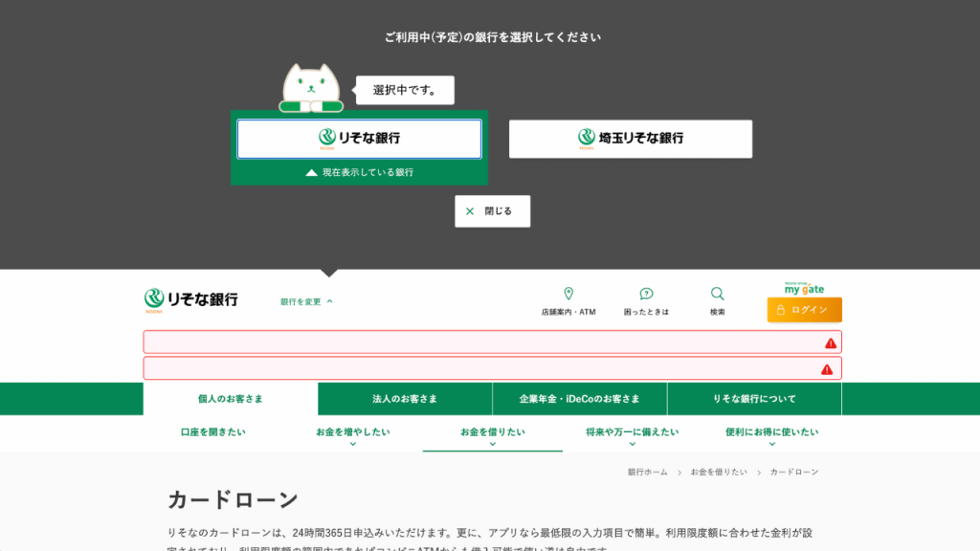Click the my gate logo

point(804,286)
